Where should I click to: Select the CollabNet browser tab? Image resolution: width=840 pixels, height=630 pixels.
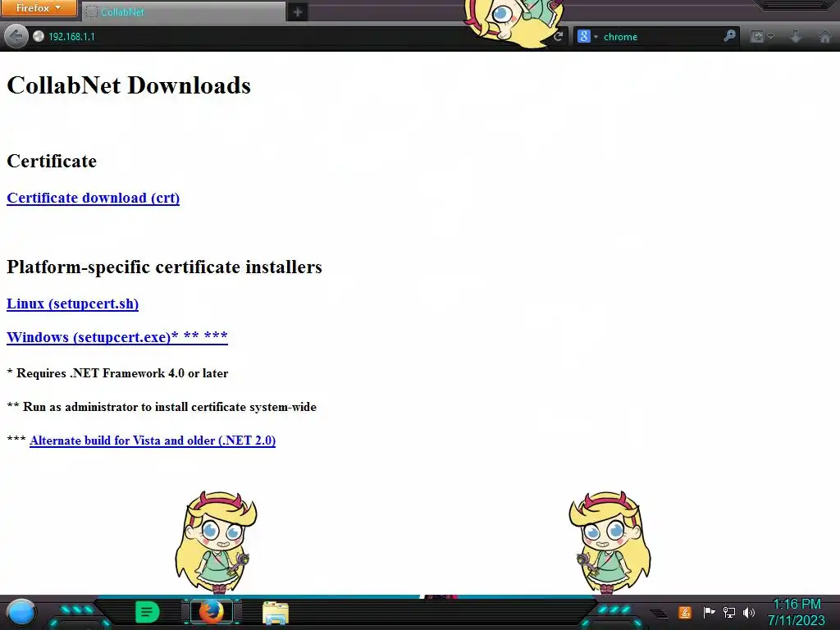[184, 11]
